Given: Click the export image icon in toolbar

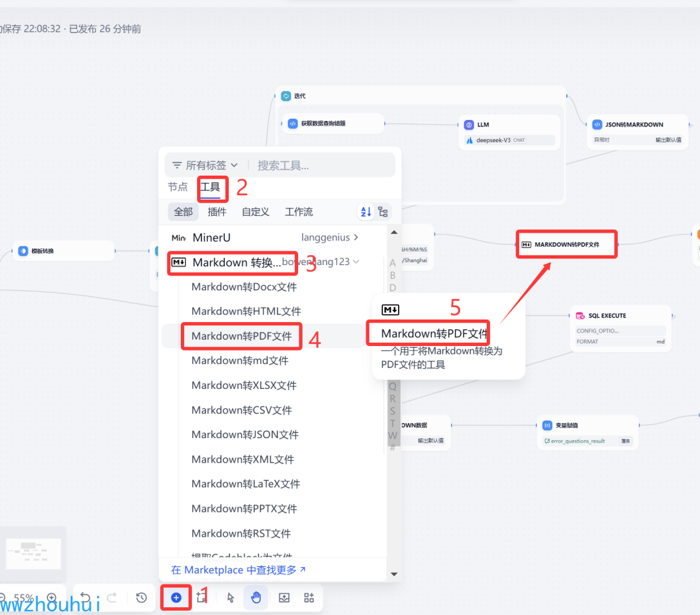Looking at the screenshot, I should [284, 597].
